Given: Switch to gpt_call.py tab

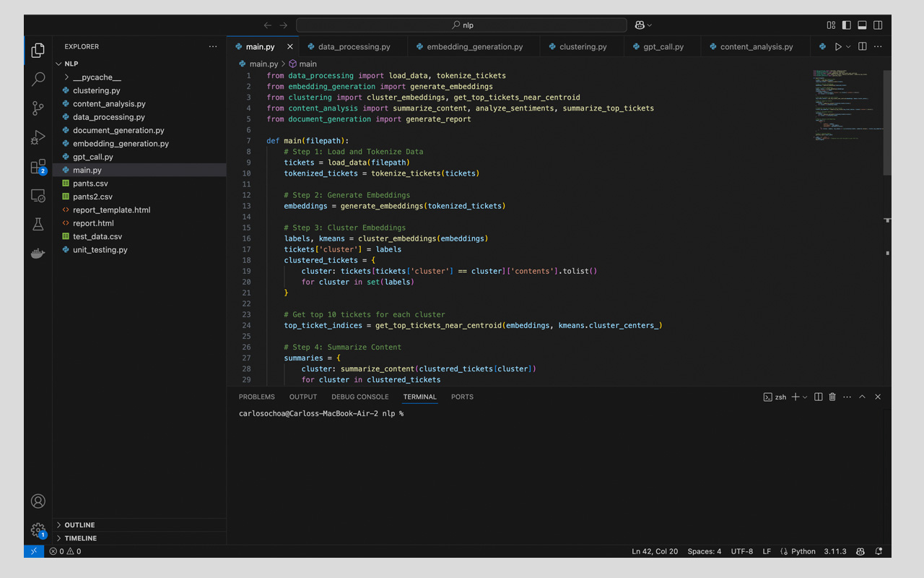Looking at the screenshot, I should point(663,47).
